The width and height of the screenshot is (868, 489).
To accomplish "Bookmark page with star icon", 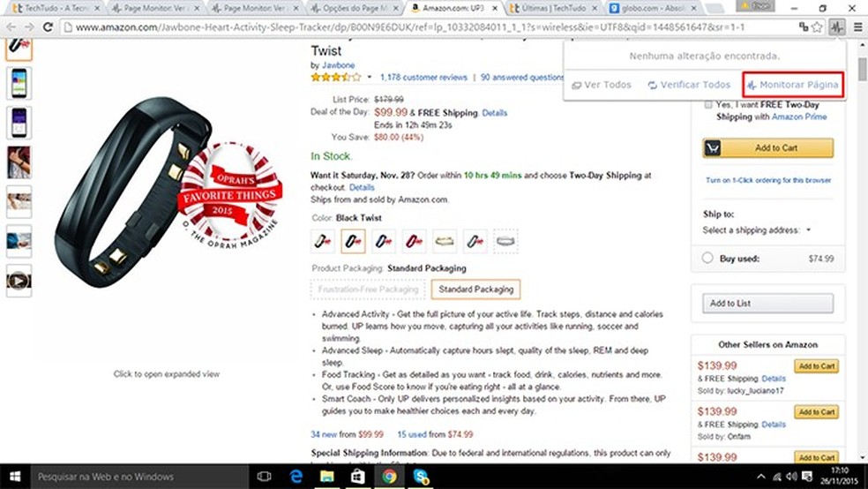I will click(x=817, y=27).
